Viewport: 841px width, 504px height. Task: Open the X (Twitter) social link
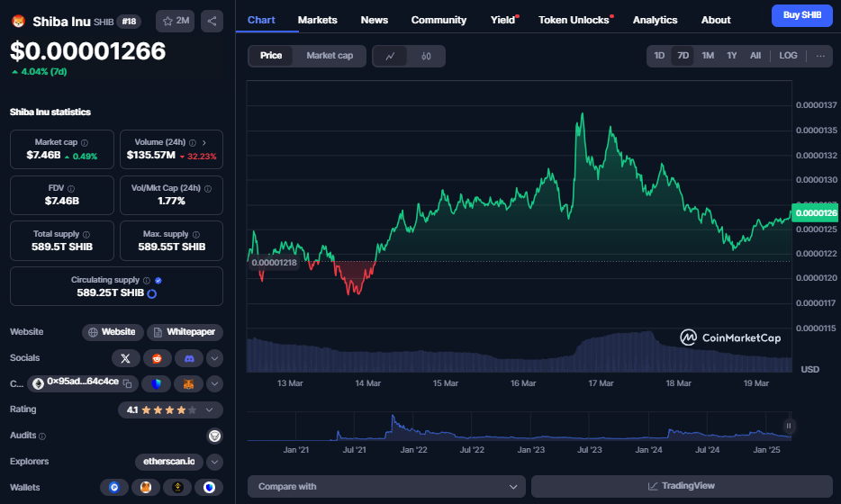pyautogui.click(x=125, y=358)
